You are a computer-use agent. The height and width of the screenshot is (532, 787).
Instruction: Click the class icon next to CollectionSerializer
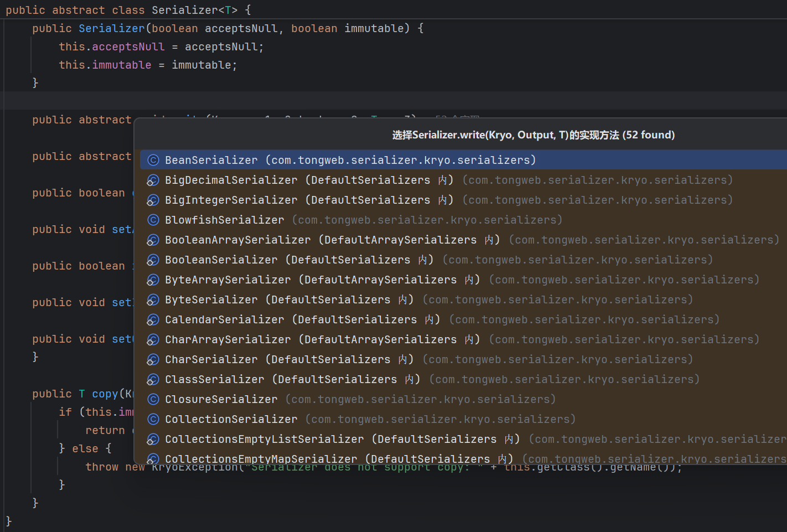(153, 419)
